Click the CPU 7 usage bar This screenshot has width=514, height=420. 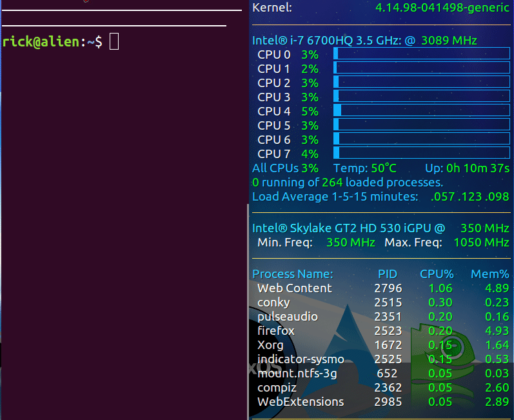coord(422,152)
